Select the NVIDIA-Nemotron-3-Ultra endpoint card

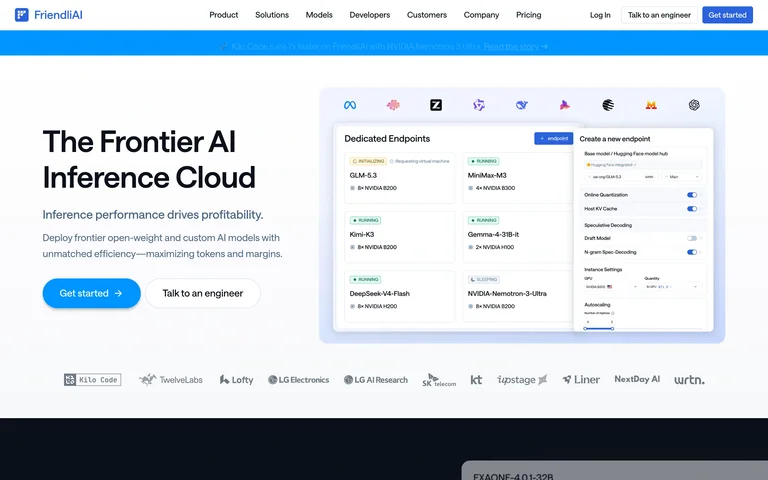(517, 296)
